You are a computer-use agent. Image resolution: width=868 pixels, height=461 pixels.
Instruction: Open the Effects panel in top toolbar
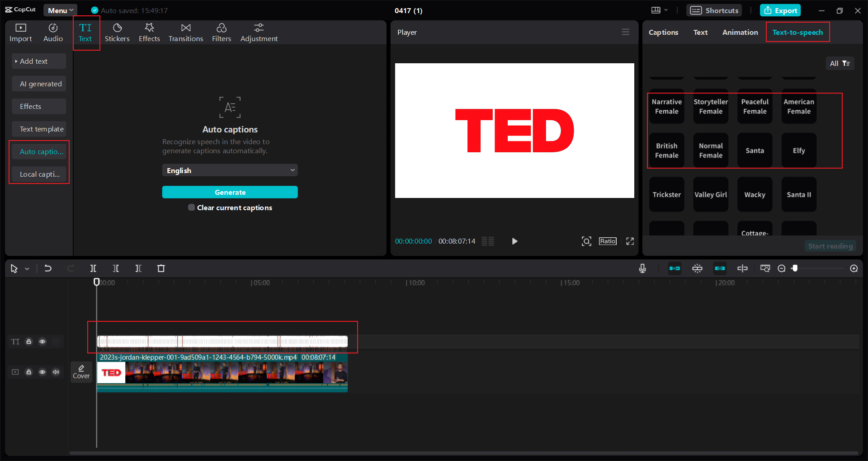[x=149, y=33]
